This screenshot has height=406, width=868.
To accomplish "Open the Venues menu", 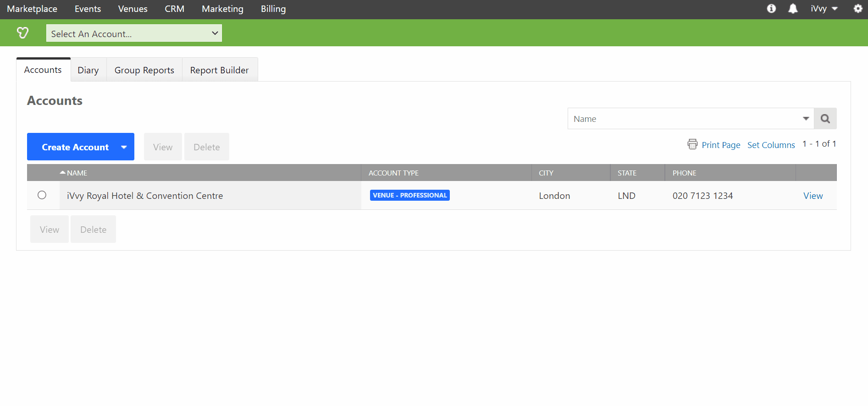I will 133,9.
